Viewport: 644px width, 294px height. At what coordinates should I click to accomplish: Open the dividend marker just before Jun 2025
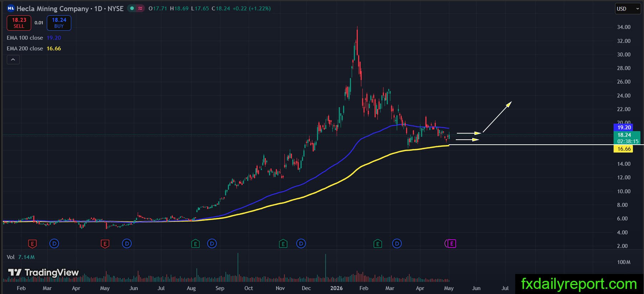coord(127,244)
